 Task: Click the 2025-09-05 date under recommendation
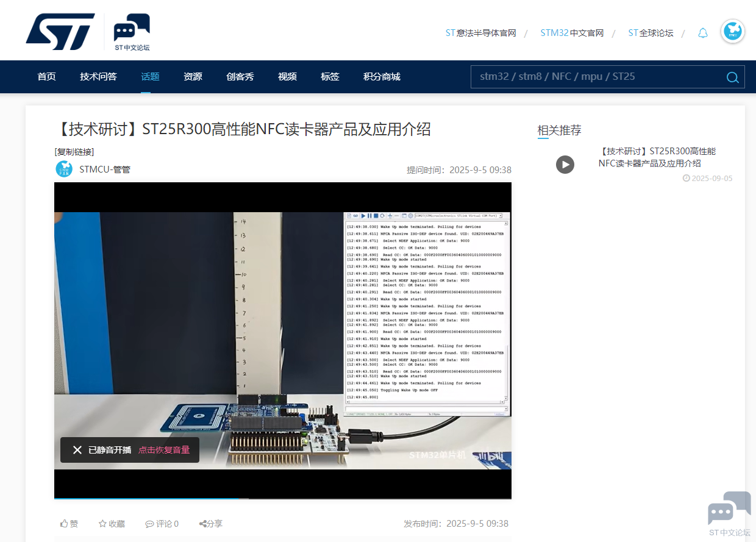708,179
